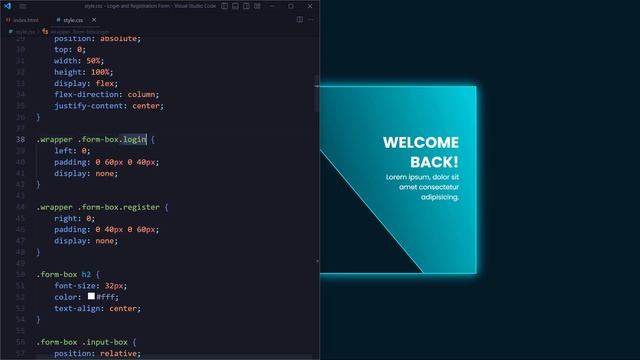The width and height of the screenshot is (640, 360).
Task: Minimize the Visual Studio Code window
Action: point(272,6)
